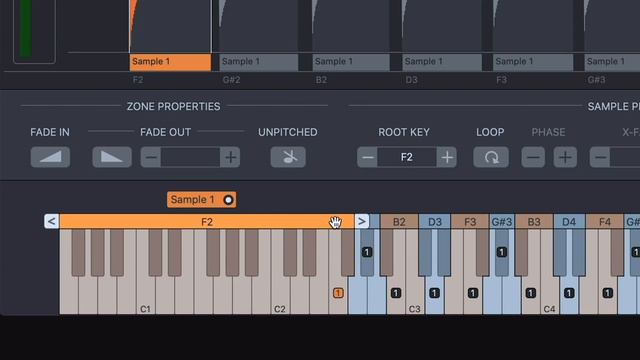The height and width of the screenshot is (360, 640).
Task: Click the root badge on G#3 black key
Action: click(502, 252)
